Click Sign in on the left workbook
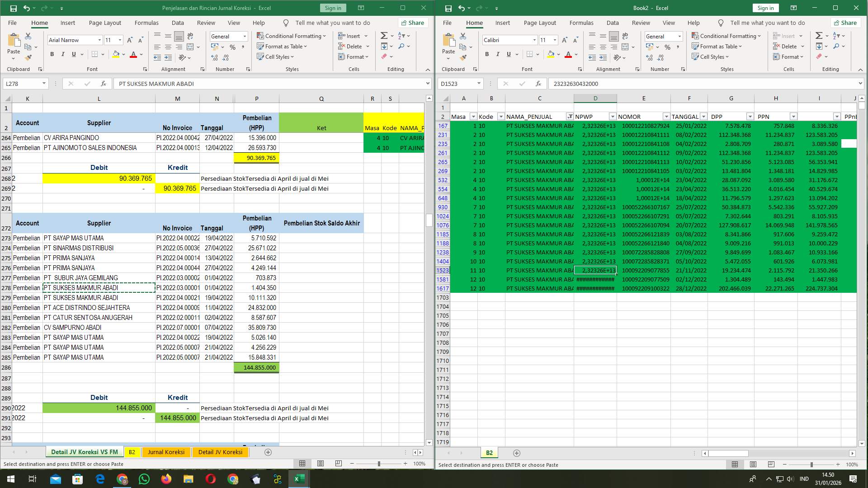868x488 pixels. (x=332, y=8)
